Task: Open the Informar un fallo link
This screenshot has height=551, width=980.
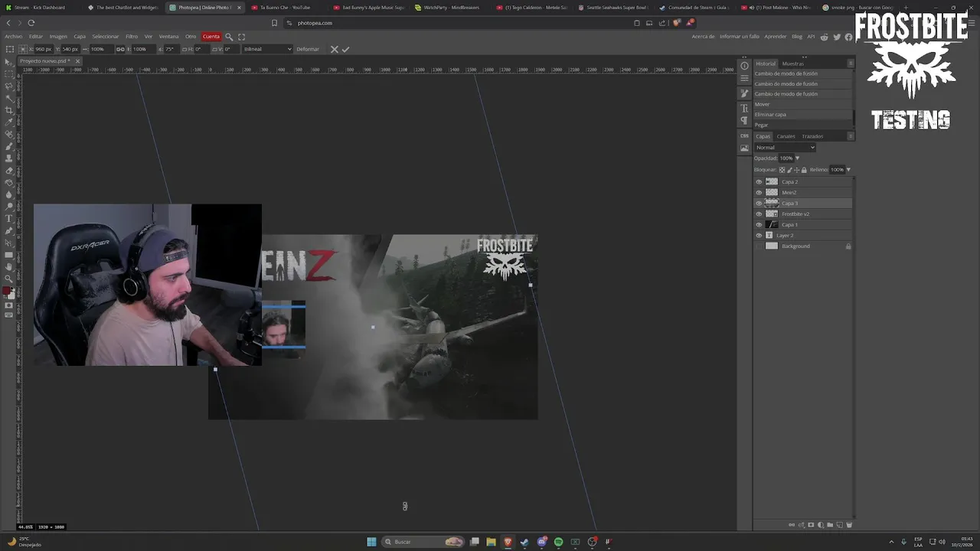Action: point(740,37)
